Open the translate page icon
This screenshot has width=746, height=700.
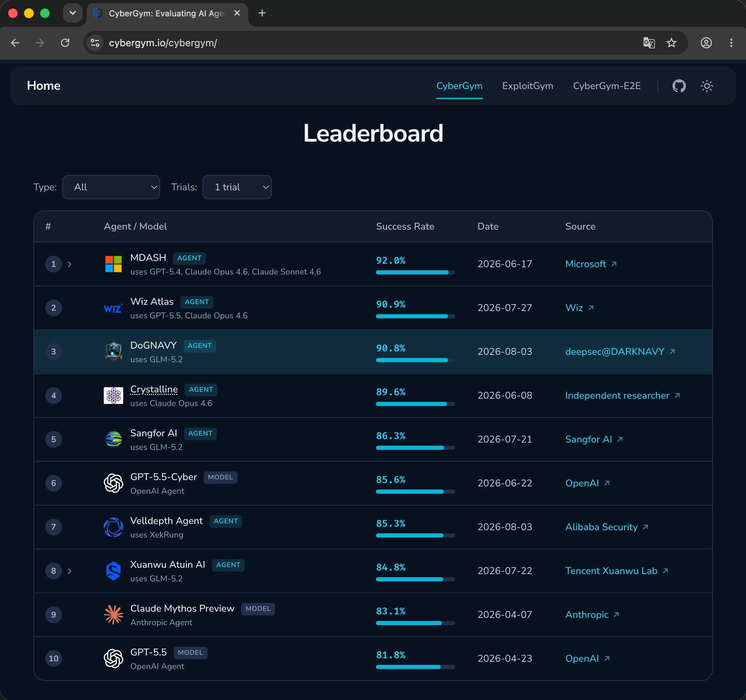[x=649, y=43]
